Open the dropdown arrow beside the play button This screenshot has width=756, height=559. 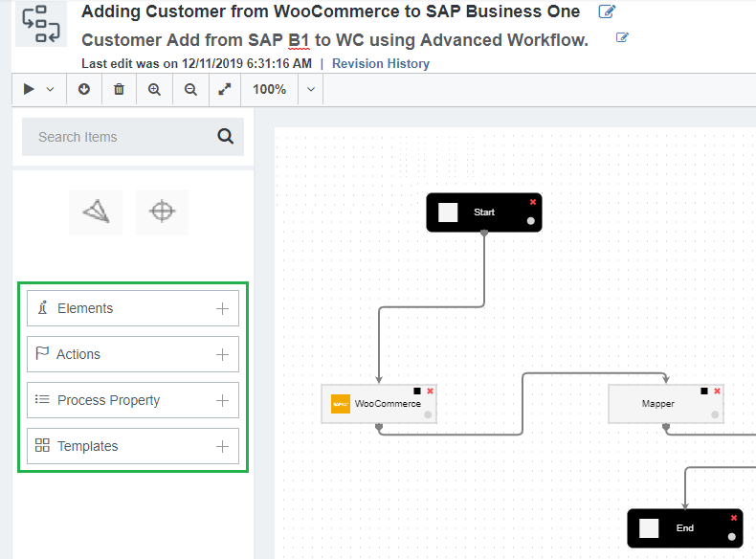point(51,89)
